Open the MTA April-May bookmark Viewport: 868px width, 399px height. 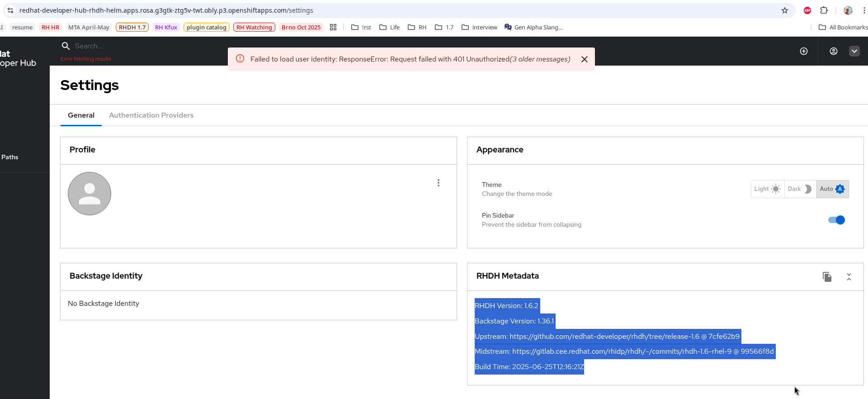(89, 27)
